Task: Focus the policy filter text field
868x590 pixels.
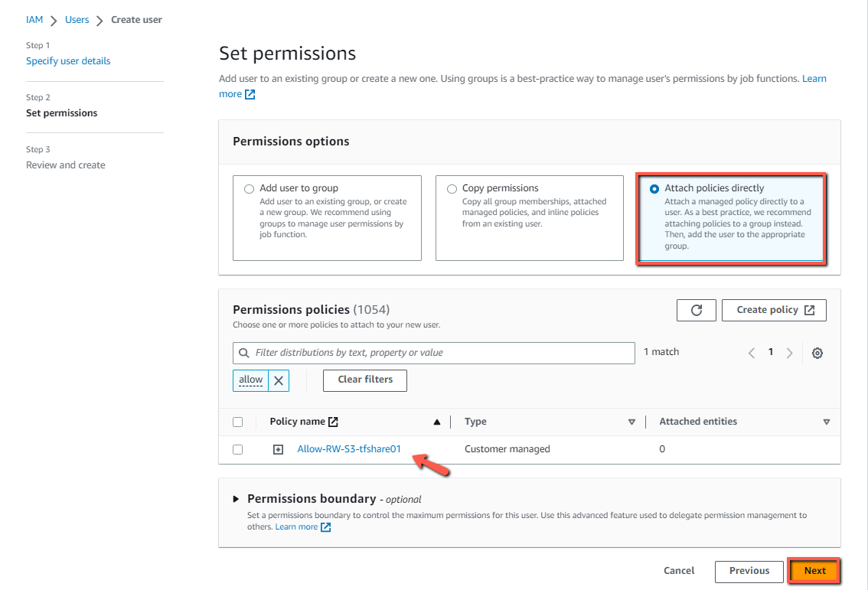Action: pyautogui.click(x=433, y=353)
